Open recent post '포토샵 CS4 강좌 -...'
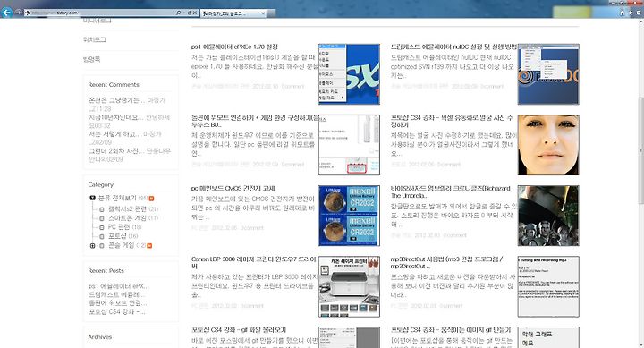This screenshot has width=644, height=348. click(116, 312)
